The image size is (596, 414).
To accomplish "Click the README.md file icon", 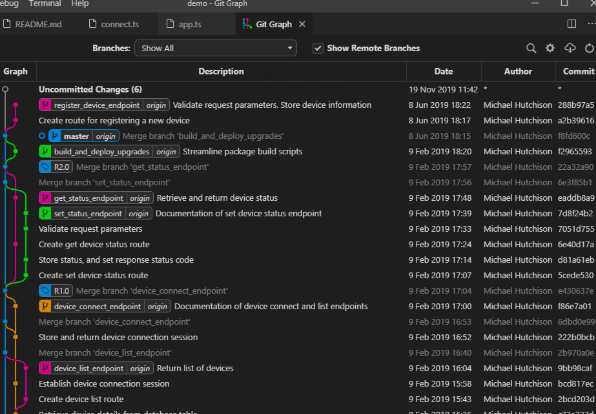I will click(x=6, y=24).
